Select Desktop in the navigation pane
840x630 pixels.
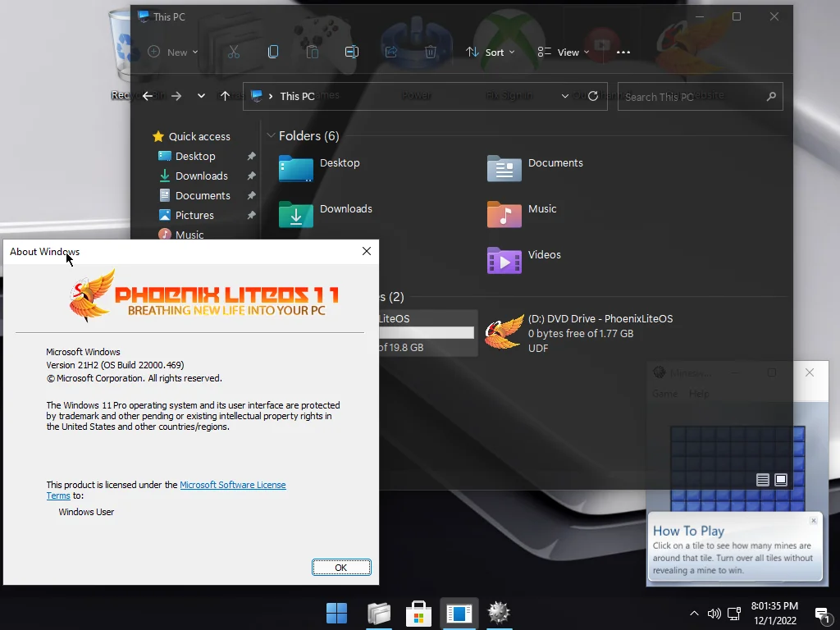(x=187, y=156)
